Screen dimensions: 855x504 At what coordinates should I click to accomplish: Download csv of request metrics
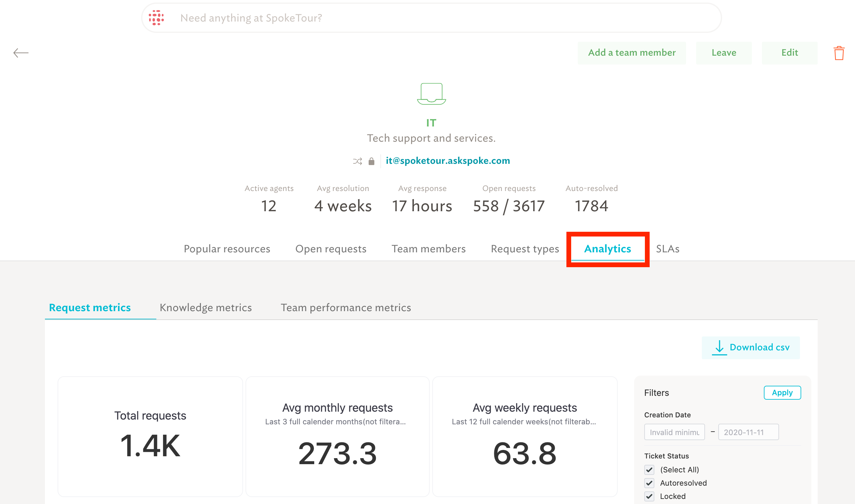click(751, 347)
